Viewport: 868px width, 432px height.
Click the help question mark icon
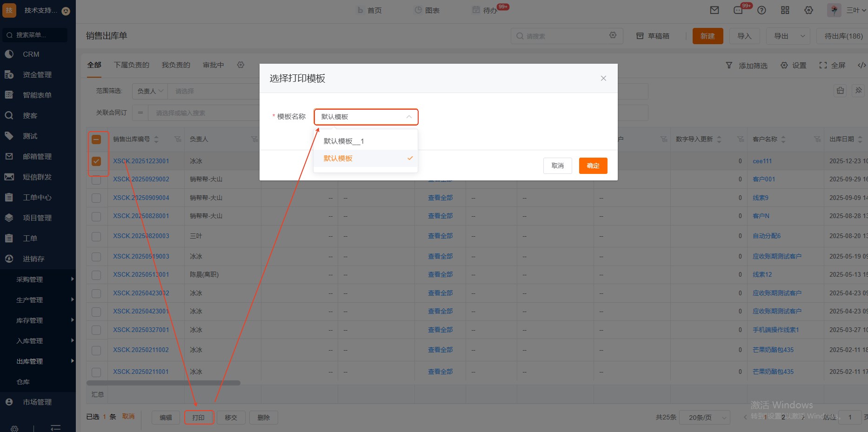[761, 10]
